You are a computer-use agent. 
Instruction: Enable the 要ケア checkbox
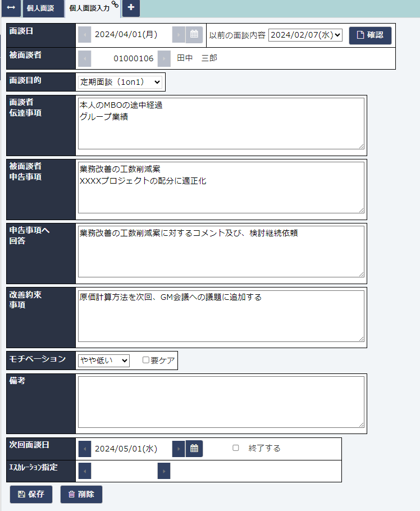pos(146,361)
